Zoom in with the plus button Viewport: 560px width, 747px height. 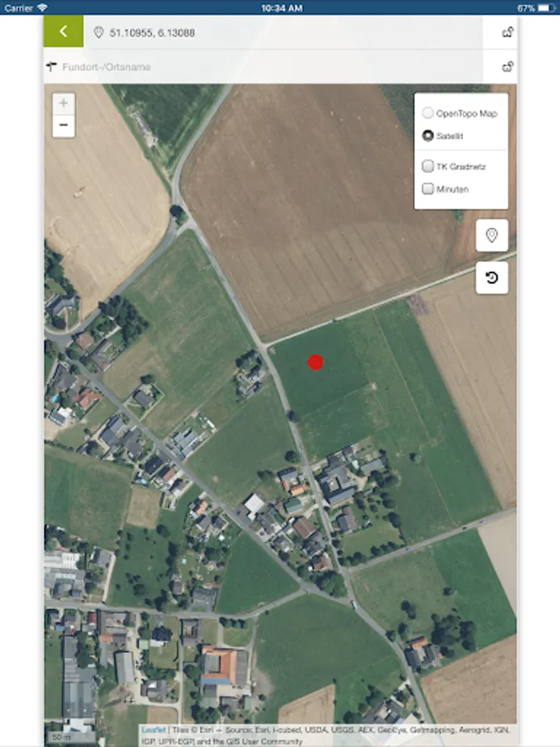[x=63, y=104]
